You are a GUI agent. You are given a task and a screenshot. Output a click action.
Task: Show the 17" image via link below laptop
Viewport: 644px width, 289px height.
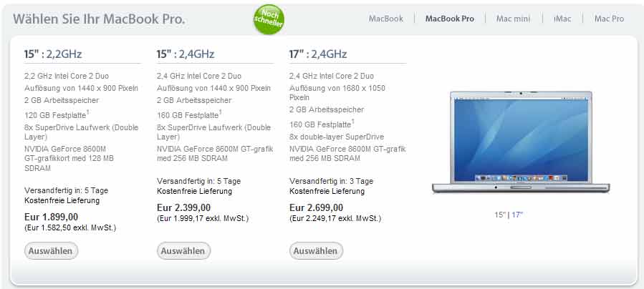tap(517, 215)
